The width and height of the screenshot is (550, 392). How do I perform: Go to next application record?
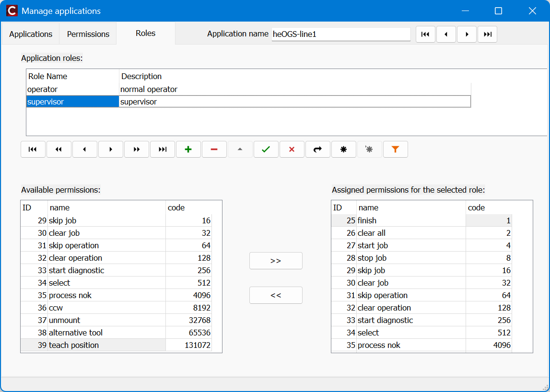467,35
